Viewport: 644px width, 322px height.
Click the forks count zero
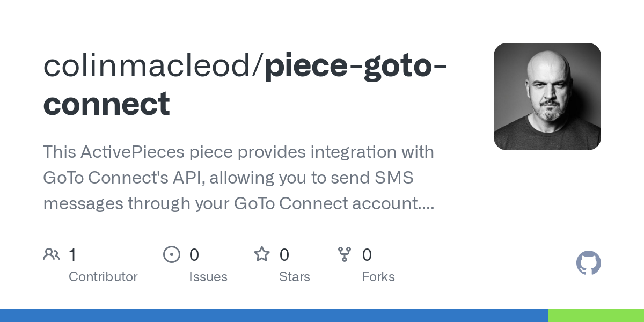[x=367, y=254]
